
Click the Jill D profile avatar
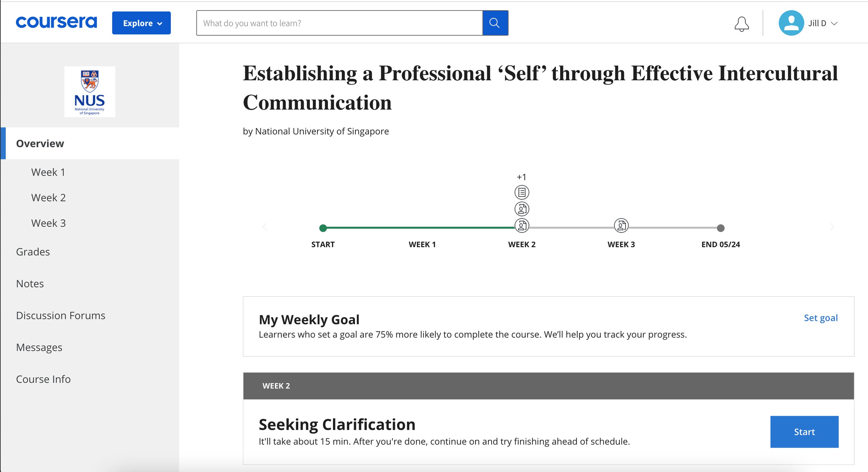791,23
